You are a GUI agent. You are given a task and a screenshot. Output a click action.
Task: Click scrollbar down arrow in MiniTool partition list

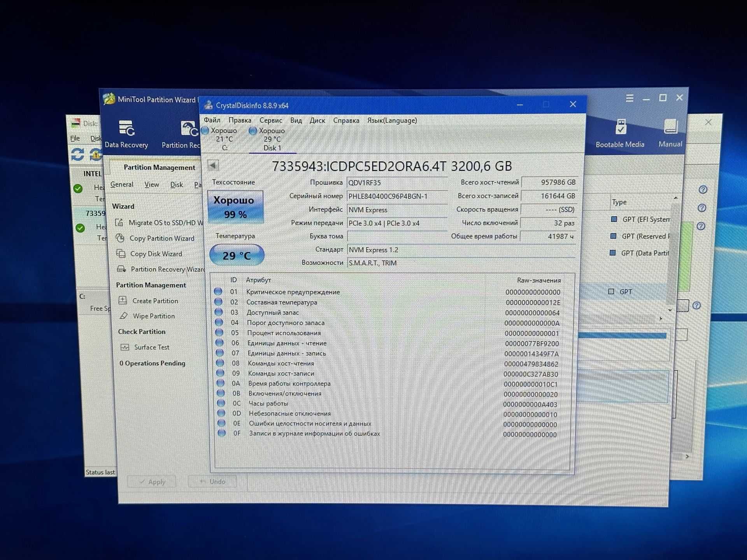click(670, 310)
